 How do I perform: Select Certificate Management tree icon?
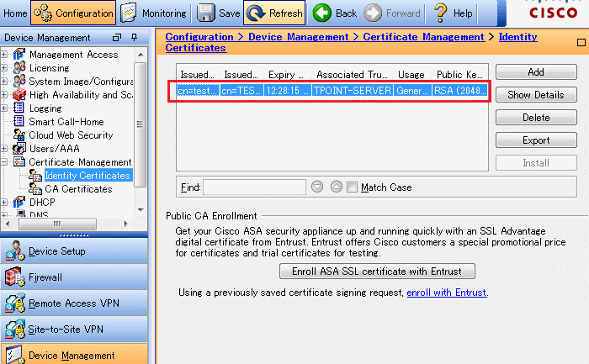click(x=19, y=161)
